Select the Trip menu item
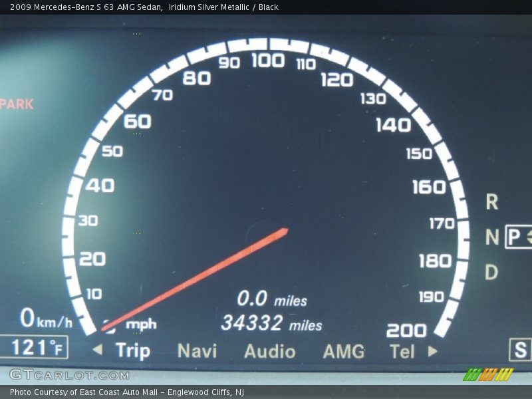This screenshot has height=399, width=532. (x=132, y=351)
